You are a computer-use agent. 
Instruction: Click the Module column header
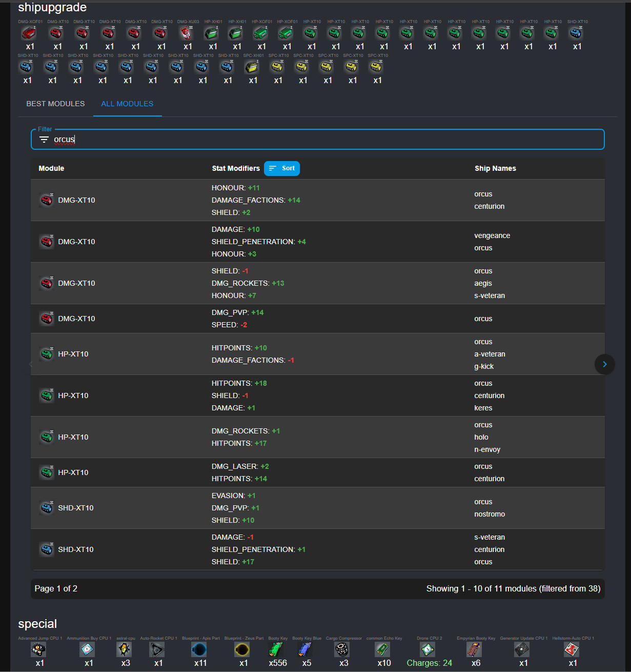pos(51,168)
